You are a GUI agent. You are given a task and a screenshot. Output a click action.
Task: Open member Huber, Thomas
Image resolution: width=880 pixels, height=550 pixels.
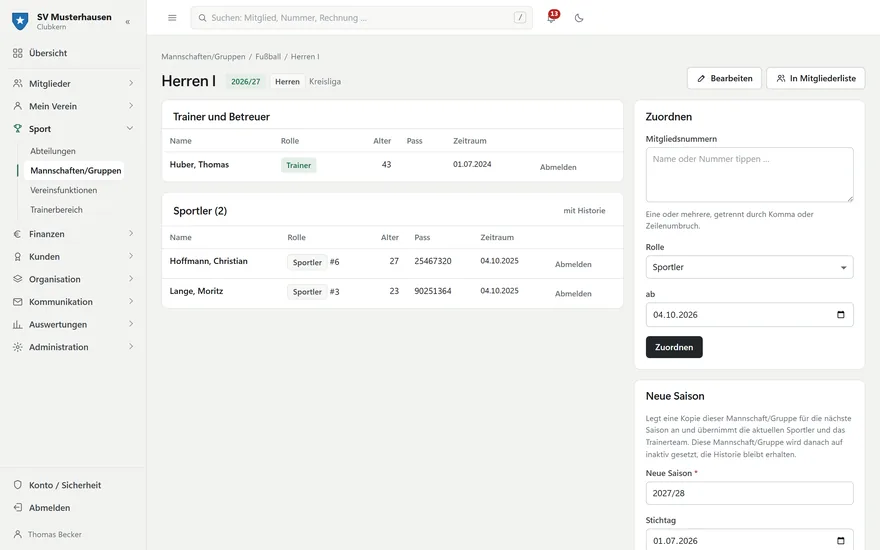199,164
